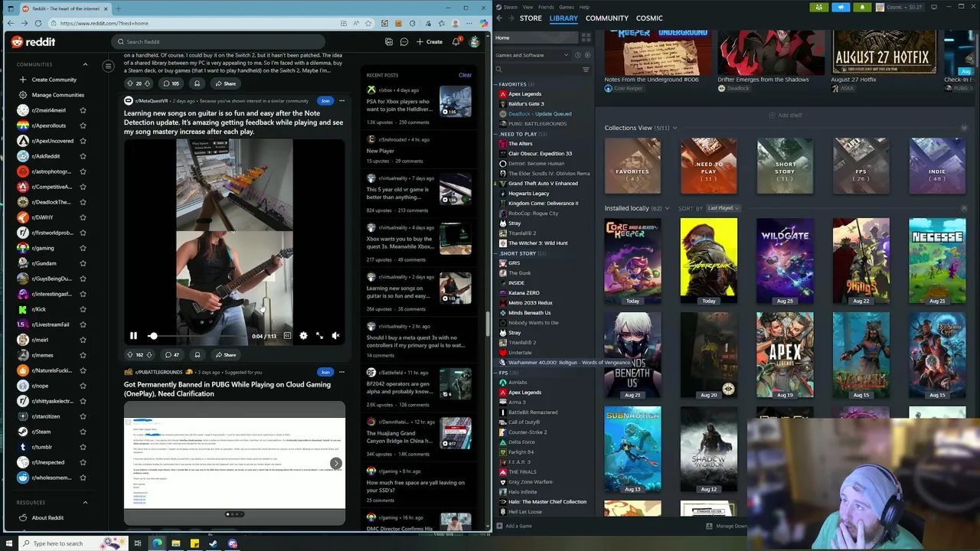This screenshot has height=551, width=980.
Task: Open Reddit notifications bell
Action: [x=456, y=41]
